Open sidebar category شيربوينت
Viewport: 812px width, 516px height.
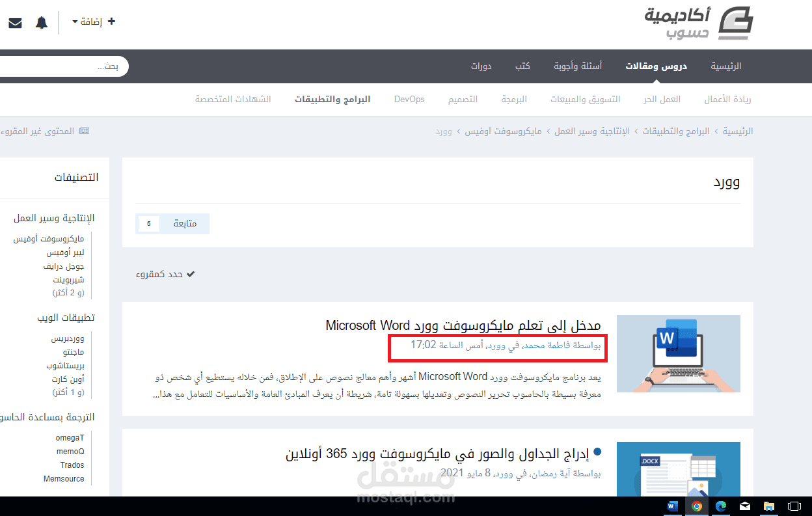[69, 280]
